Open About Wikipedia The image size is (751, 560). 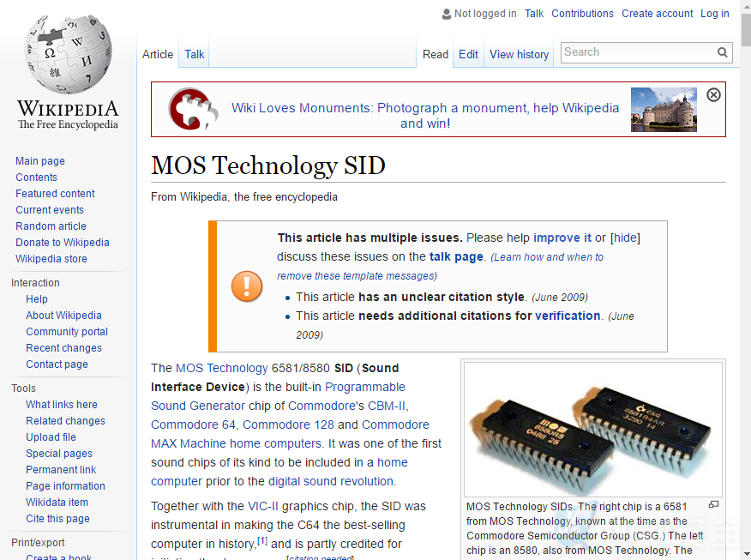click(x=63, y=316)
